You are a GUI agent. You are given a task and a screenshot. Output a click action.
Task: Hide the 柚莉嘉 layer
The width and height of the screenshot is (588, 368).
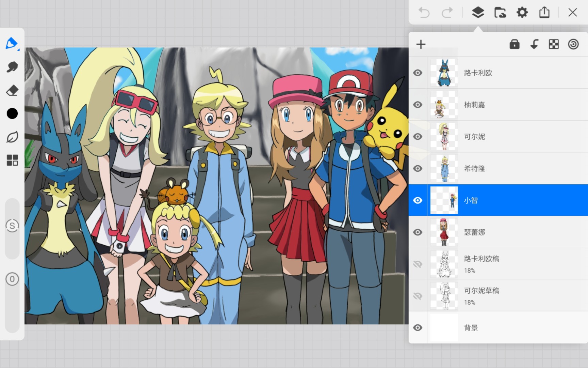pos(418,105)
